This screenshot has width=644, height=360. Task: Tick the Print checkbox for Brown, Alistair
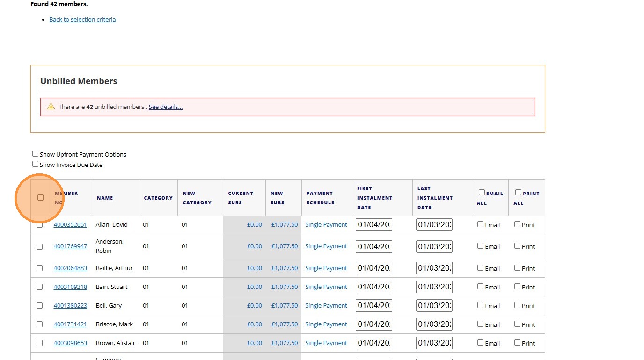click(517, 343)
